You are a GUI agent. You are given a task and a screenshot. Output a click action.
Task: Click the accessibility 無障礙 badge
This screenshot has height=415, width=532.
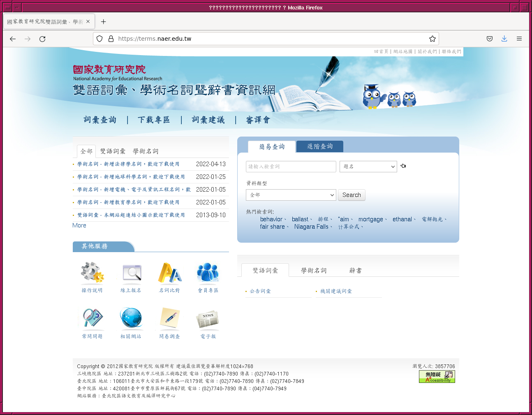coord(437,376)
